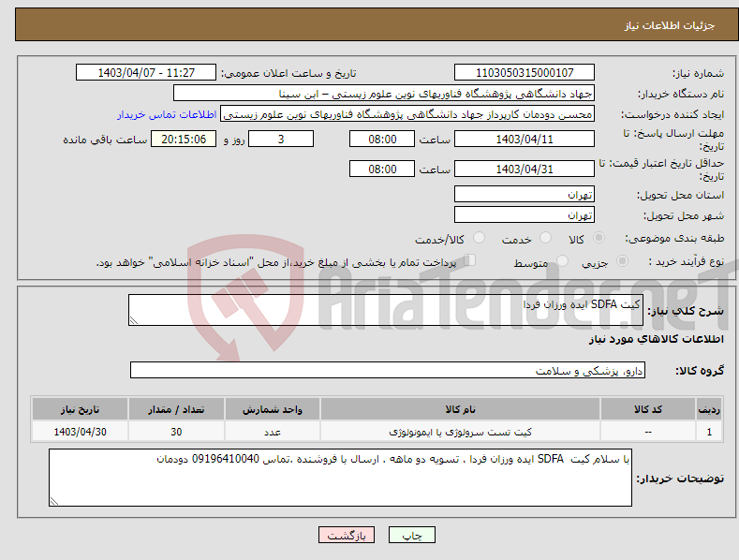Image resolution: width=739 pixels, height=560 pixels.
Task: Click the row number cell 1
Action: 709,432
